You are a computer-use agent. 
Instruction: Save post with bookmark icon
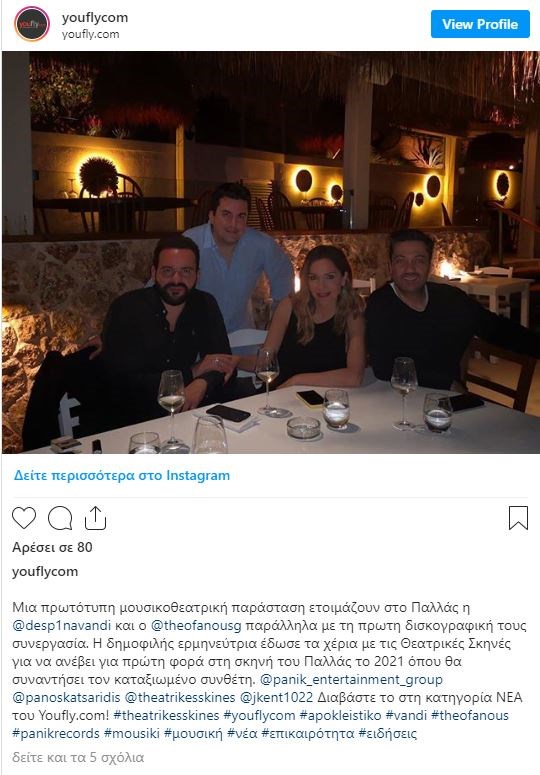pyautogui.click(x=518, y=517)
